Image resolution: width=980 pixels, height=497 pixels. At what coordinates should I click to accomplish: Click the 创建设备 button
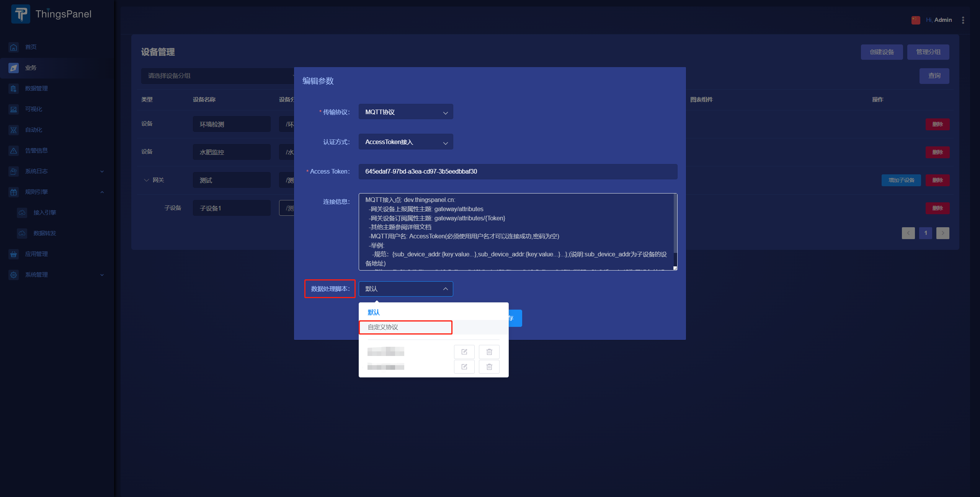[x=882, y=52]
